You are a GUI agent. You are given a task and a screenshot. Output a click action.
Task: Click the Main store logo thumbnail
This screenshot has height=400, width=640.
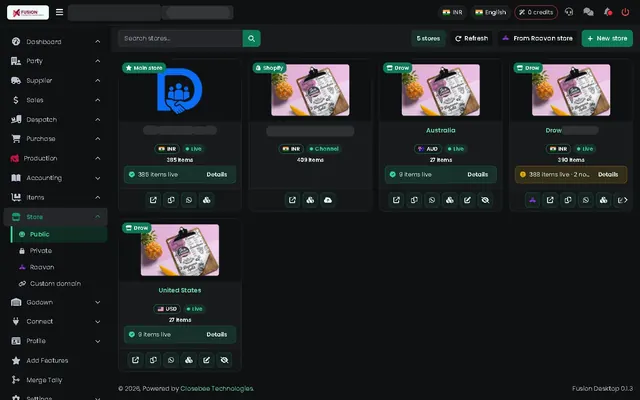(x=180, y=91)
